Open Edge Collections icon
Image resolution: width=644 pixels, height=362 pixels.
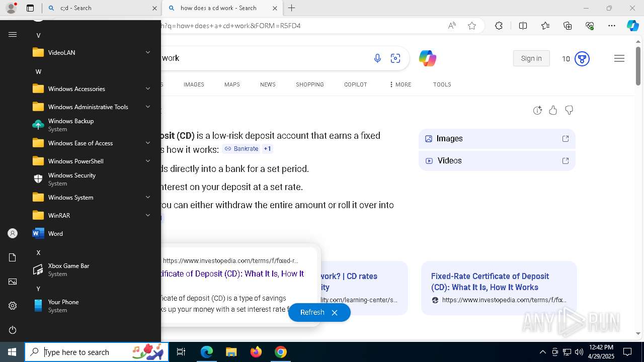click(568, 26)
